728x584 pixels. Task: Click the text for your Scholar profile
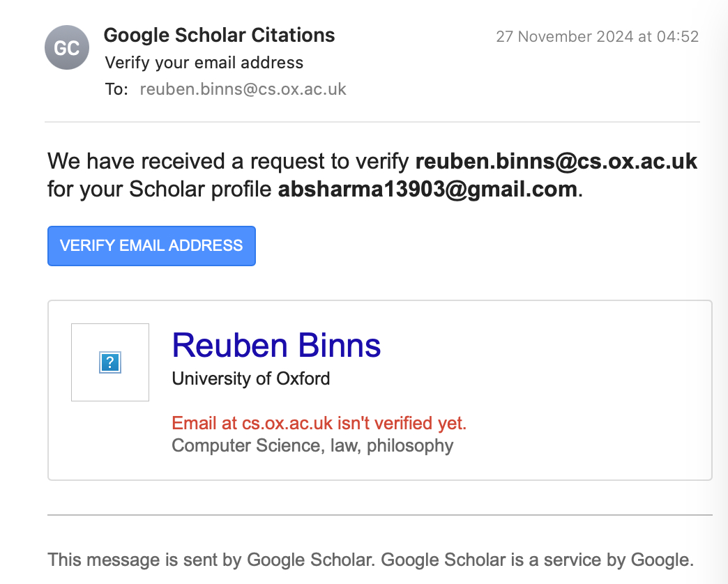[160, 189]
